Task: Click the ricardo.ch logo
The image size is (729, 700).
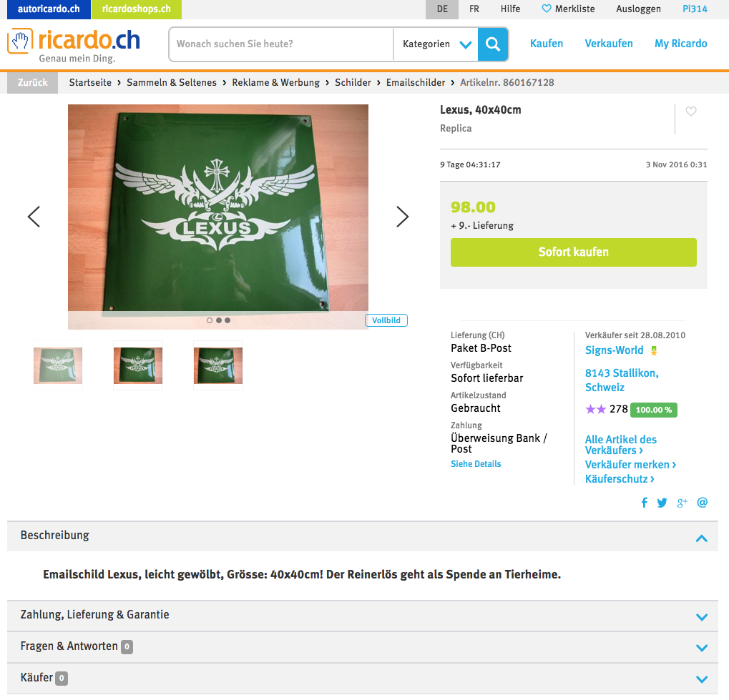Action: click(x=74, y=45)
